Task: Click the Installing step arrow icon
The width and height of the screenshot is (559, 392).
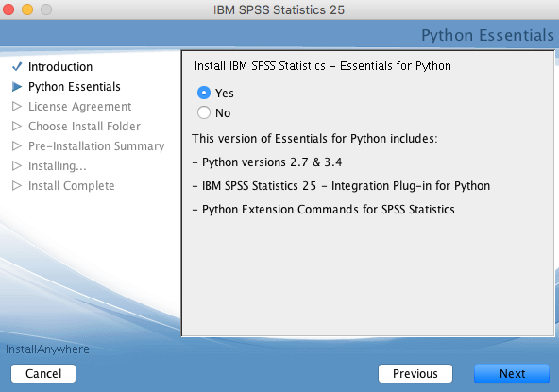Action: 17,166
